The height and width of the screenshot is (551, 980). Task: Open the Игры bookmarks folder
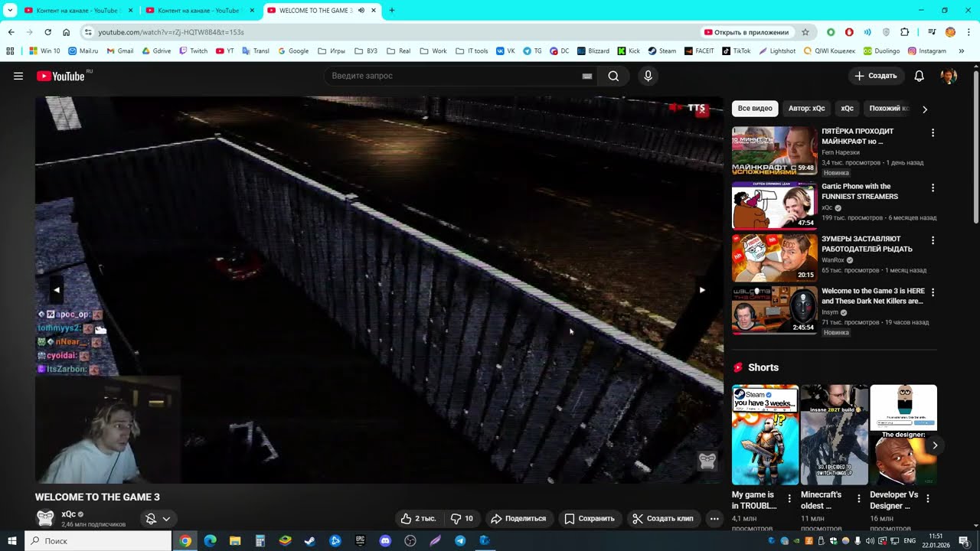pos(331,51)
